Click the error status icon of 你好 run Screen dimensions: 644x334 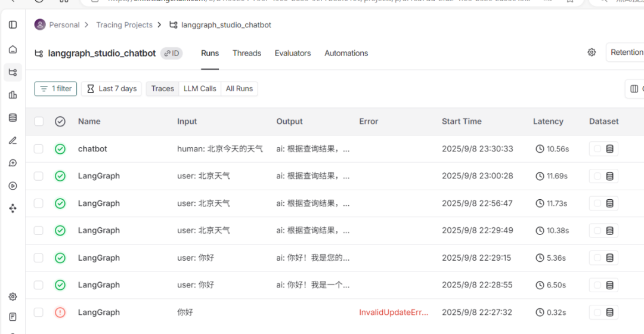click(x=60, y=312)
